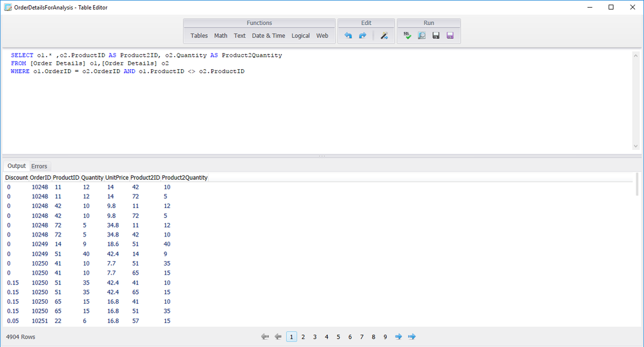Open the Text functions menu
This screenshot has height=347, width=644.
239,36
